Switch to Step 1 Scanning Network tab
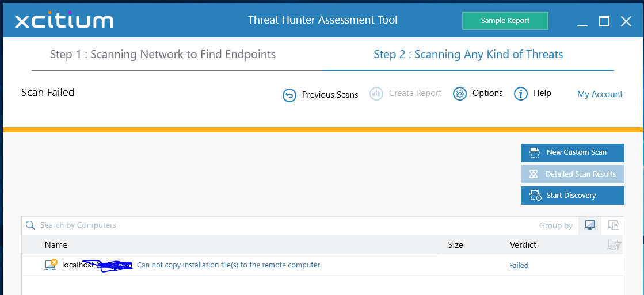 point(163,55)
